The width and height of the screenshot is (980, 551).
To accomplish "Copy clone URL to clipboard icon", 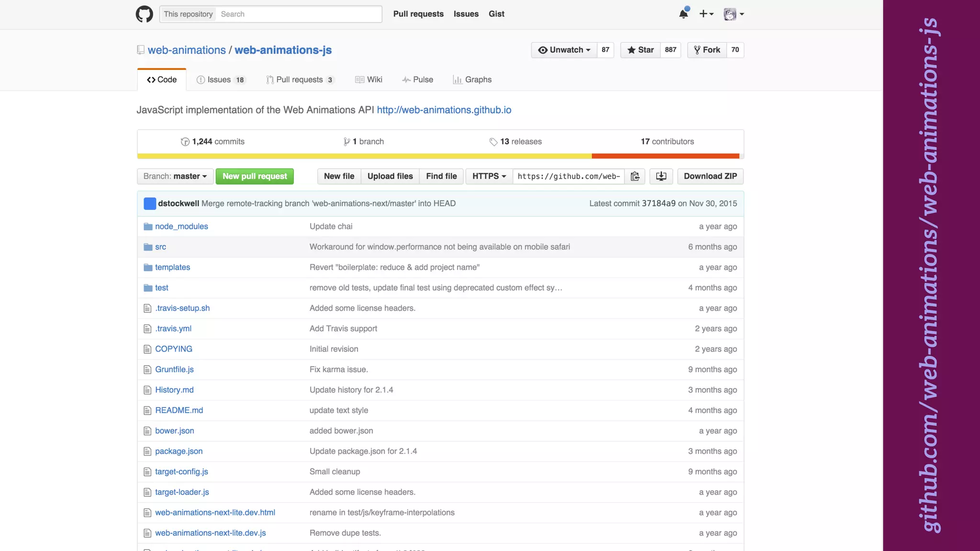I will 635,176.
